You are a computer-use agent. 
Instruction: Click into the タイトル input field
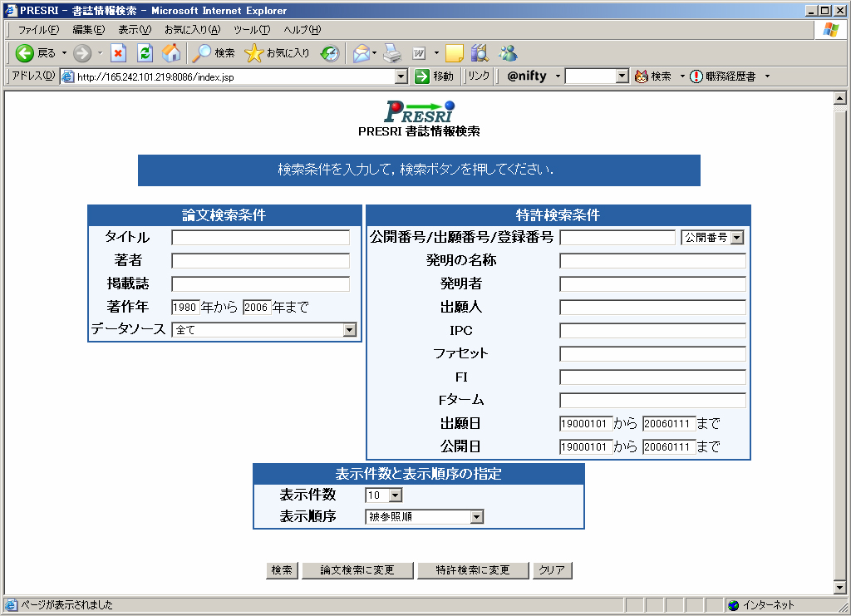(260, 238)
